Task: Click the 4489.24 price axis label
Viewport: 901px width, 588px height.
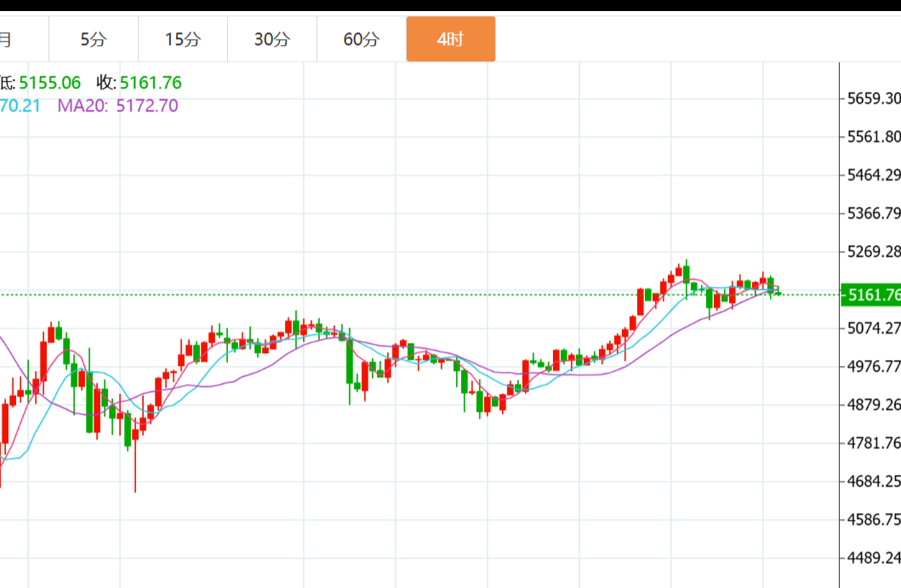Action: point(874,558)
